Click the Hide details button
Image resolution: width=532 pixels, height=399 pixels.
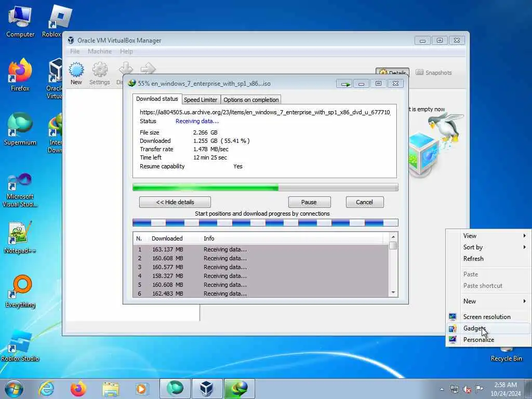(175, 202)
